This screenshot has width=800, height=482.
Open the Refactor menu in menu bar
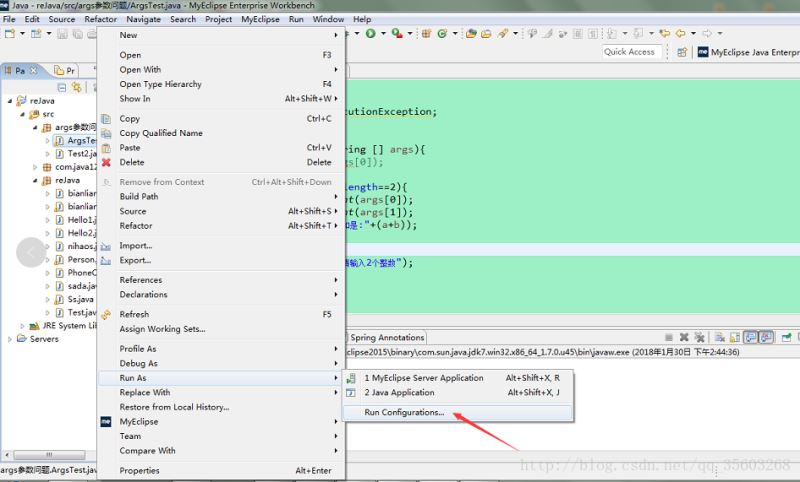100,19
